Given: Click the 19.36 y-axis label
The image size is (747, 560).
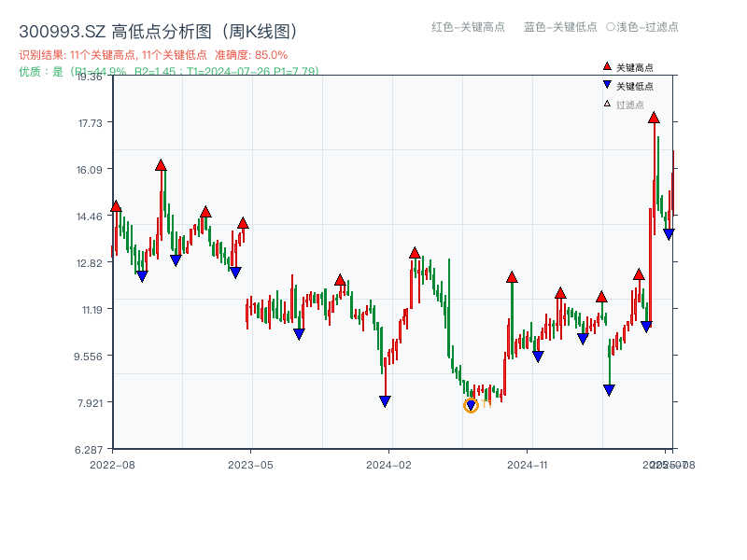Looking at the screenshot, I should [x=90, y=77].
